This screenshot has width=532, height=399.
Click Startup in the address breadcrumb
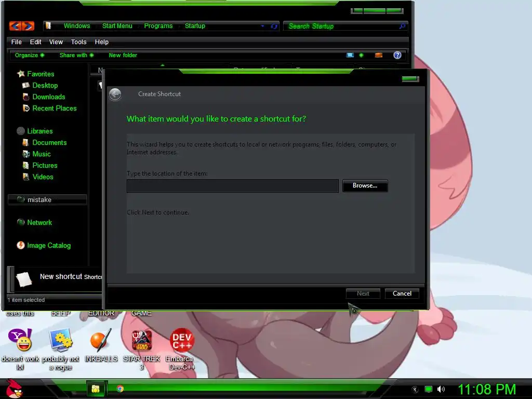point(195,26)
